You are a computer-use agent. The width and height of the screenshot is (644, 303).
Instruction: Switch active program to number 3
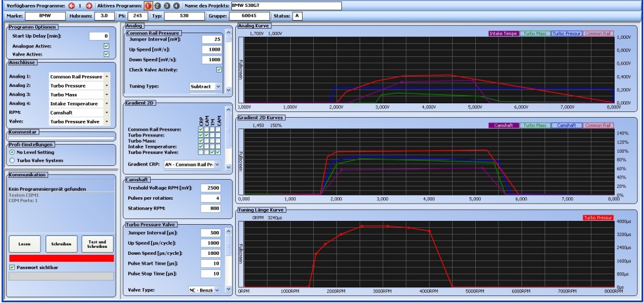[x=167, y=6]
